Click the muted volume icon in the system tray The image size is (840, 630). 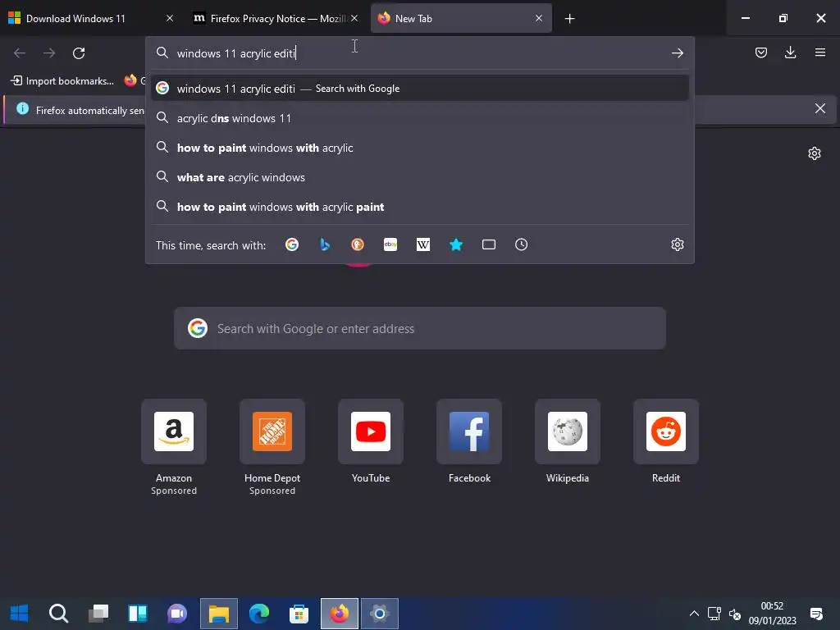click(735, 614)
